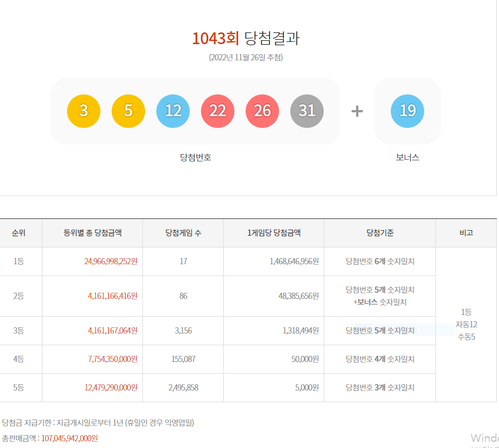
Task: Click total prize 7,754,350,000원
Action: pos(113,359)
